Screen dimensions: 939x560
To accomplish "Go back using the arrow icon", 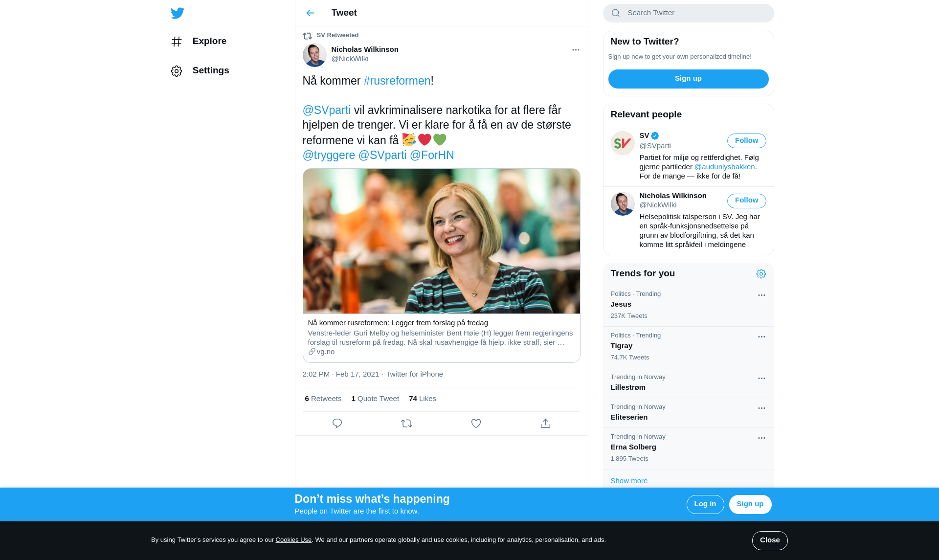I will click(310, 13).
